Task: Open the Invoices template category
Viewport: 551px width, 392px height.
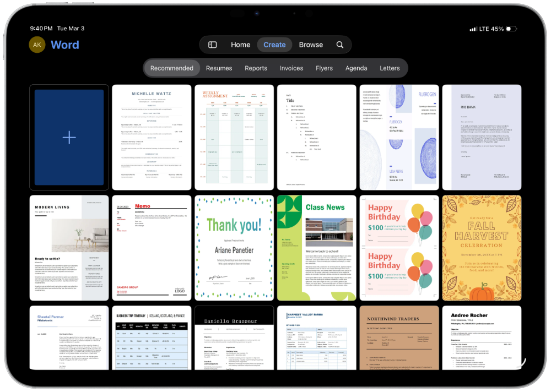Action: [291, 68]
